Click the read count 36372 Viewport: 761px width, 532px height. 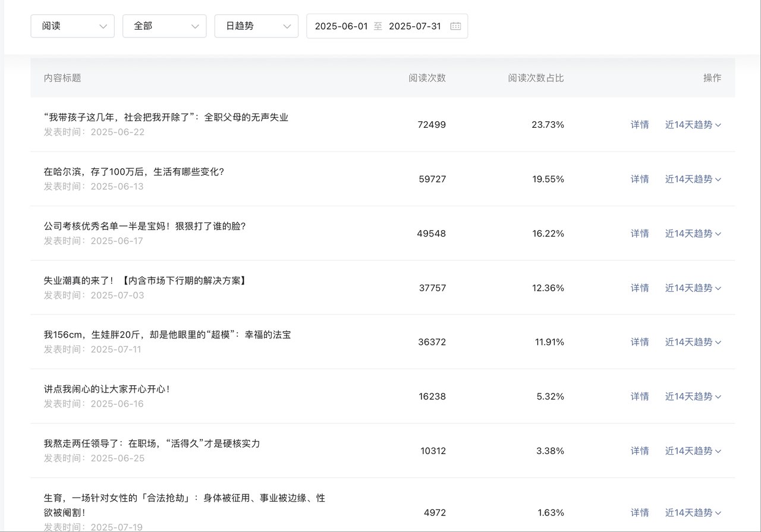coord(432,342)
